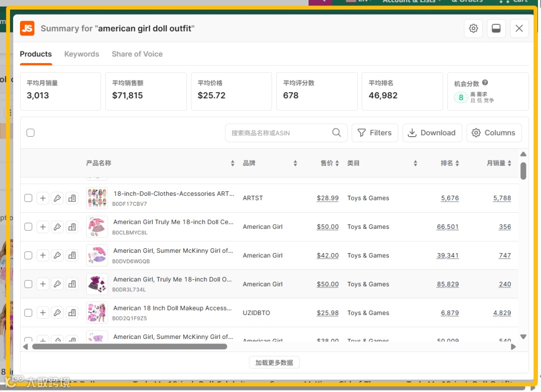Switch to the Products tab
Screen dimensions: 541x392
coord(36,54)
